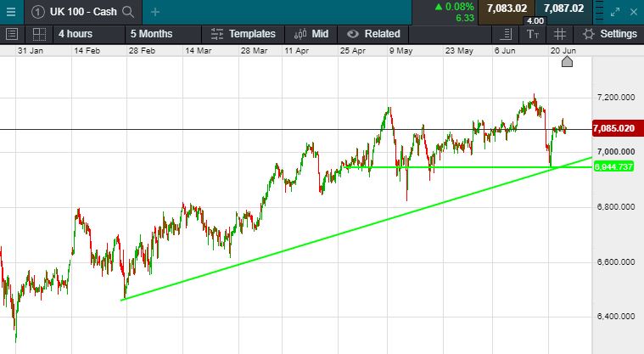Open the Templates menu

tap(244, 34)
